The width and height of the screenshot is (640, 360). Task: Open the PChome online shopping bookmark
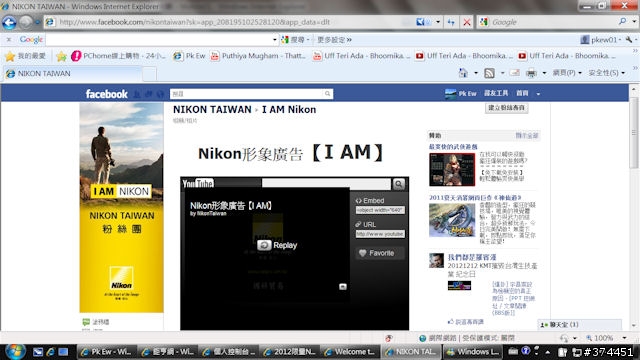(x=118, y=56)
